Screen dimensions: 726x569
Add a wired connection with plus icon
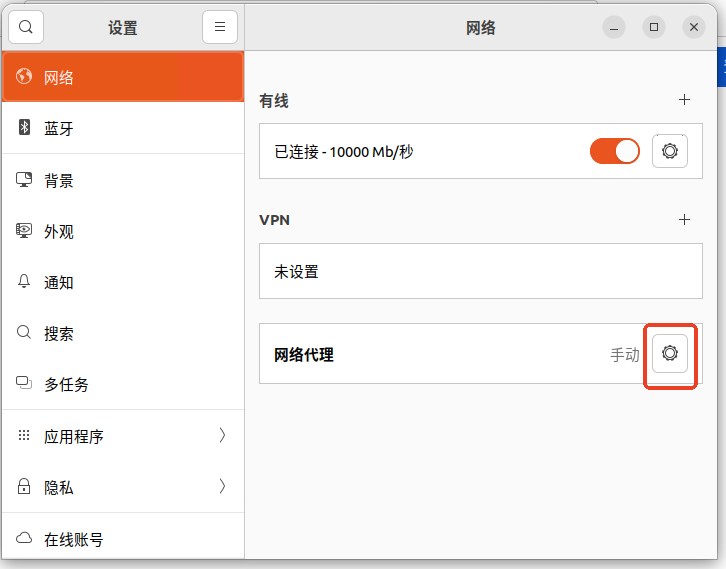685,100
